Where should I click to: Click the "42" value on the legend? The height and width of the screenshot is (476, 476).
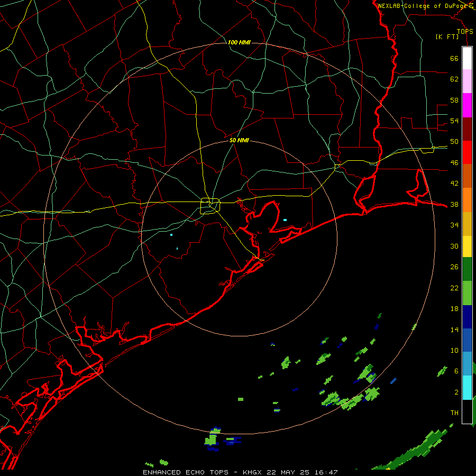click(x=454, y=184)
